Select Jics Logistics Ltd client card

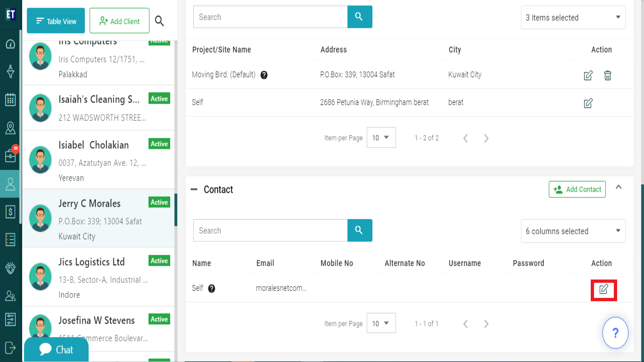(x=98, y=277)
